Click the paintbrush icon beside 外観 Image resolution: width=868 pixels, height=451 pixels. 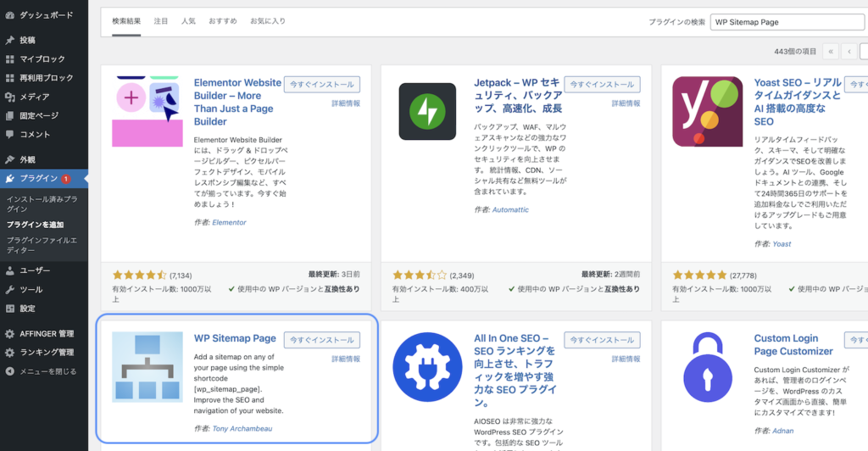(9, 159)
